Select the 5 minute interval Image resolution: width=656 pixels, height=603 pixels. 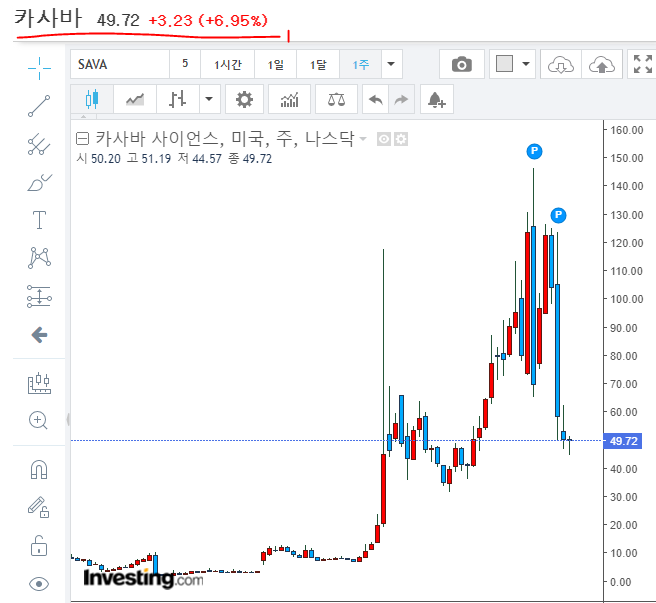click(x=185, y=64)
